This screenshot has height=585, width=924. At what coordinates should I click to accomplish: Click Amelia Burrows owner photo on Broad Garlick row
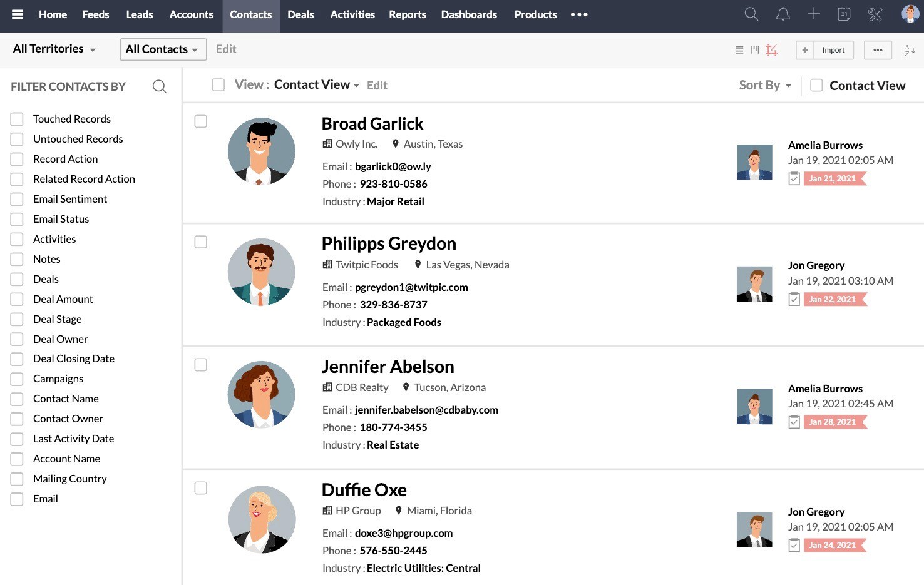[x=754, y=163]
